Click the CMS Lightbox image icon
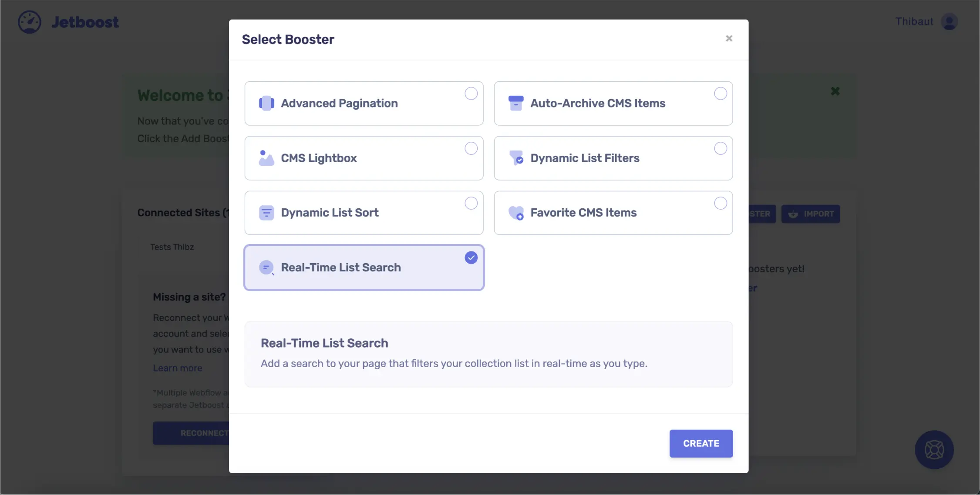Image resolution: width=980 pixels, height=495 pixels. coord(266,158)
